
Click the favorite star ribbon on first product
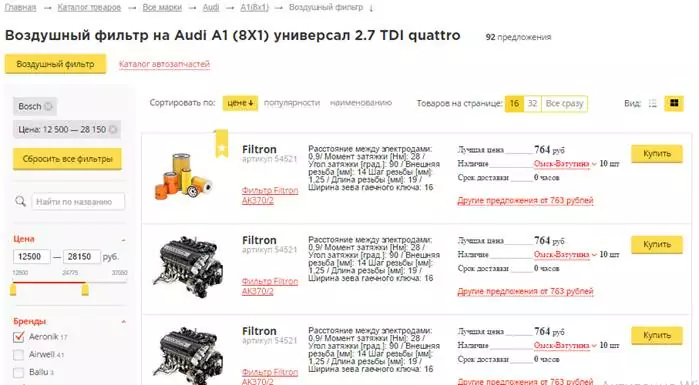[x=222, y=144]
